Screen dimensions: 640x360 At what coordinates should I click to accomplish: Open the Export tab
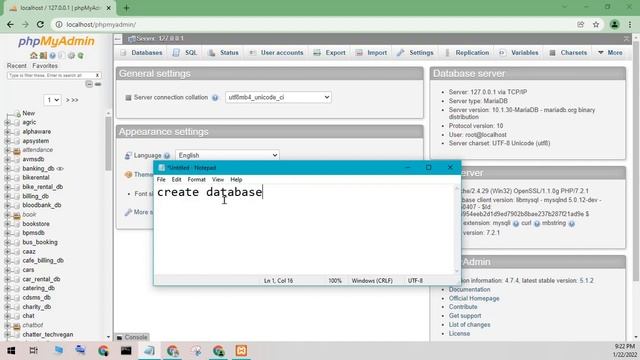[330, 53]
